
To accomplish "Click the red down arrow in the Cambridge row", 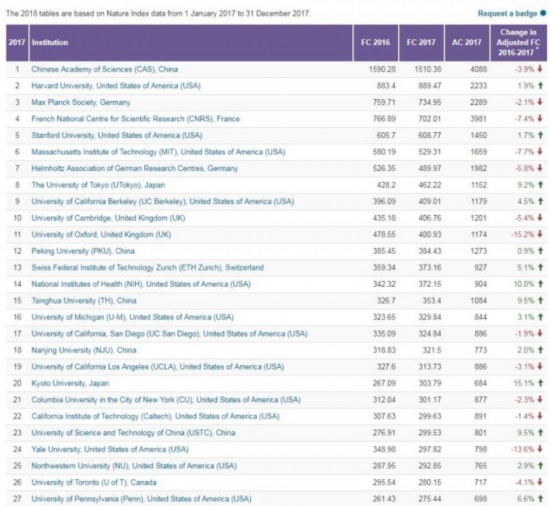I will pyautogui.click(x=540, y=218).
